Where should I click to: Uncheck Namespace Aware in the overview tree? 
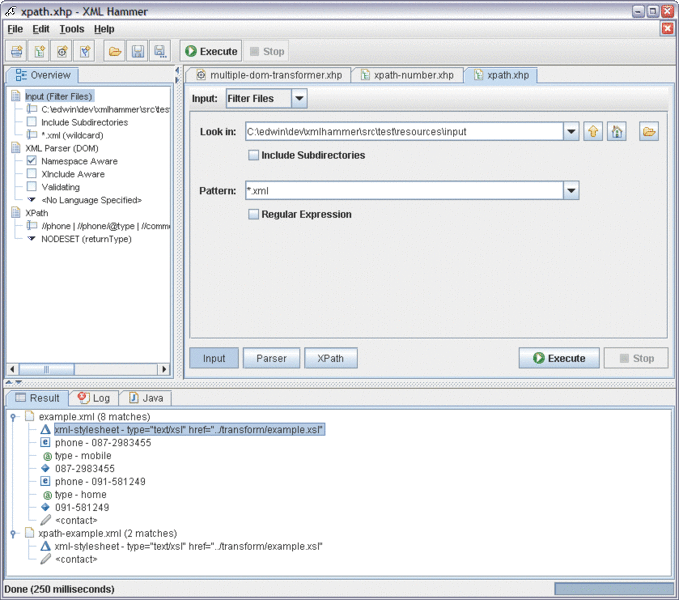tap(32, 161)
